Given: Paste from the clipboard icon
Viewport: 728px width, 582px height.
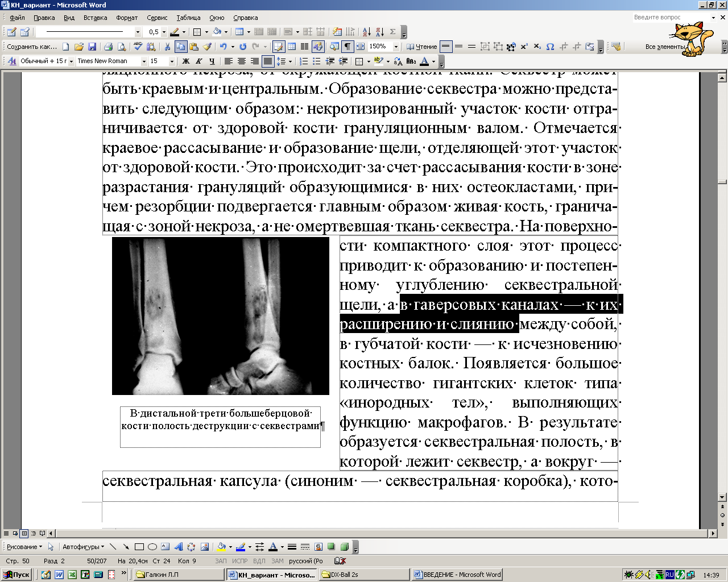Looking at the screenshot, I should pos(194,47).
